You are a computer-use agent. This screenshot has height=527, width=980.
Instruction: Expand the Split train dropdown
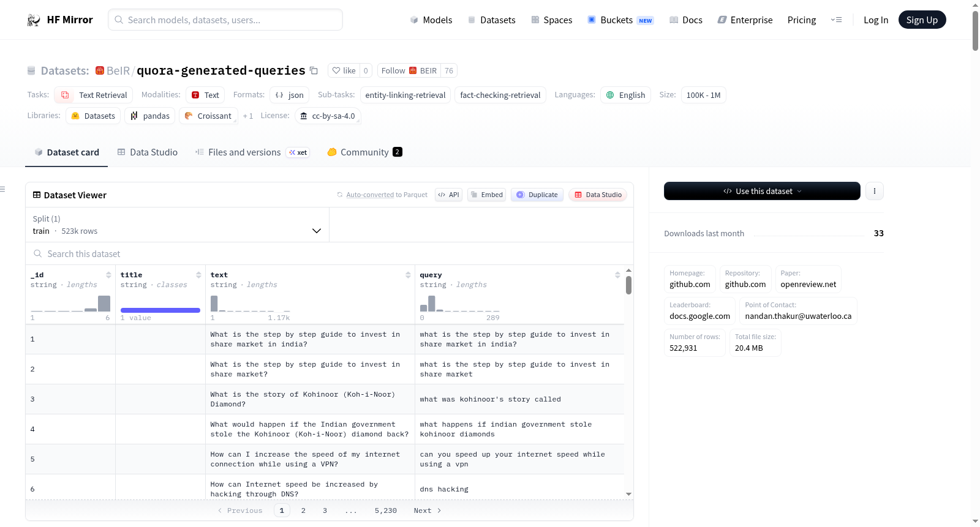pos(177,225)
